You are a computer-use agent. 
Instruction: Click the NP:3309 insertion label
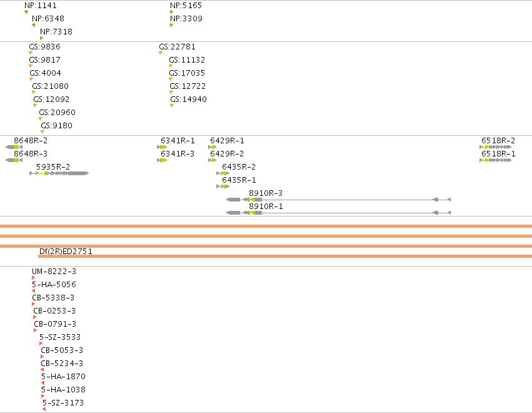pos(186,18)
